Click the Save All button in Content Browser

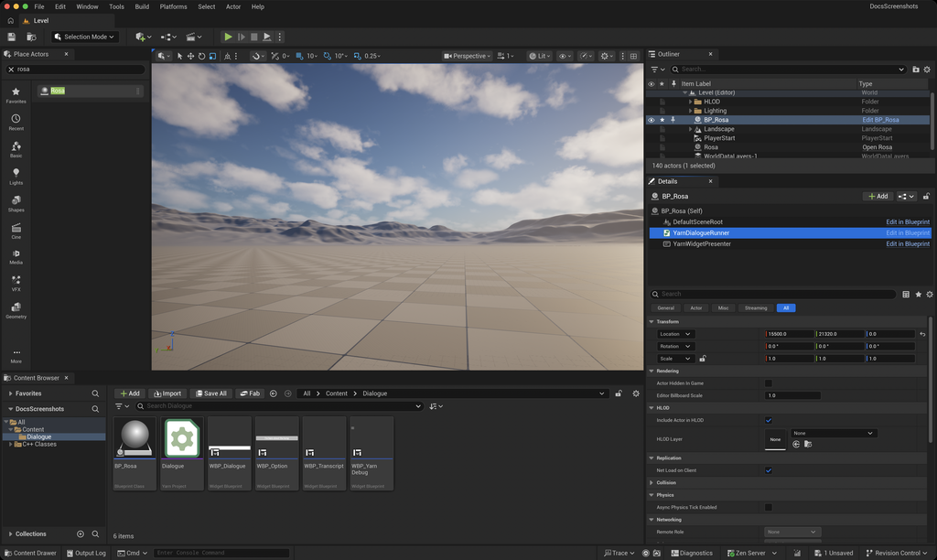[x=211, y=393]
